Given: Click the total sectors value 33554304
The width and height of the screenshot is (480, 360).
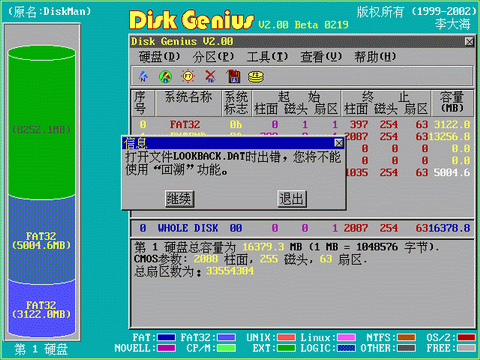Looking at the screenshot, I should 230,271.
